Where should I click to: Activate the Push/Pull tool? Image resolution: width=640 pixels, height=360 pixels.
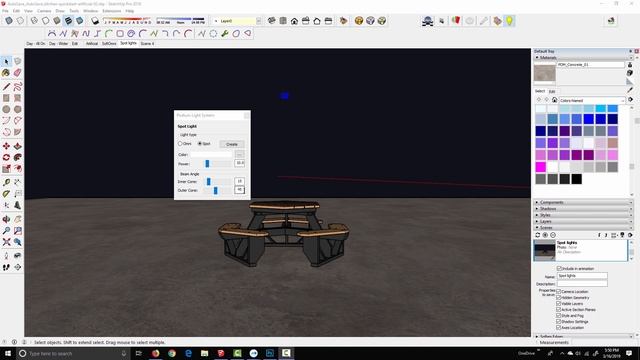click(17, 146)
